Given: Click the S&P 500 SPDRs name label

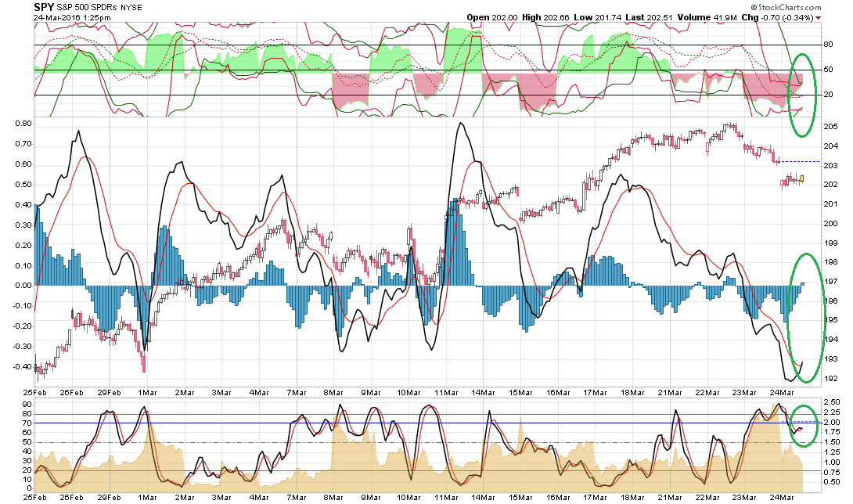Looking at the screenshot, I should coord(87,8).
